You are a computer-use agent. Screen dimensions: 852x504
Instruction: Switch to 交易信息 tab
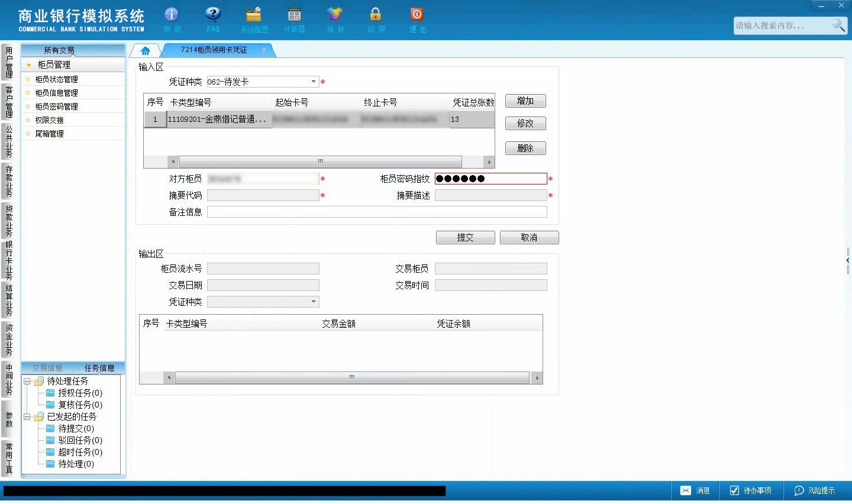click(x=47, y=368)
